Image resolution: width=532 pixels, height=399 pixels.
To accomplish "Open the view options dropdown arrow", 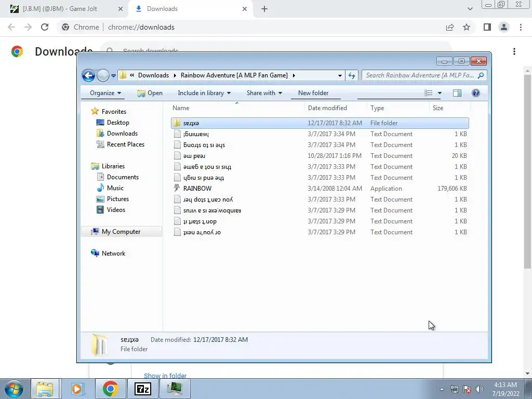I will pos(440,93).
